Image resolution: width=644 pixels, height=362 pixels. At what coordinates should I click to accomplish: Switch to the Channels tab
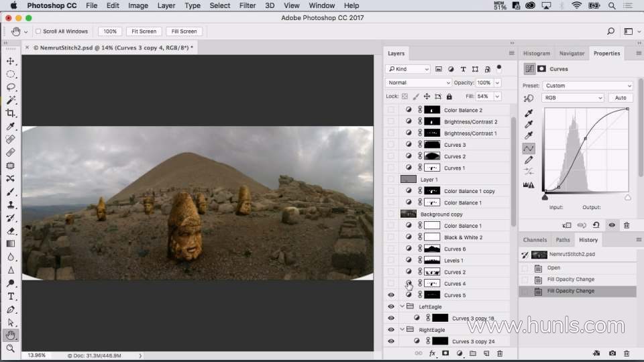click(x=535, y=240)
